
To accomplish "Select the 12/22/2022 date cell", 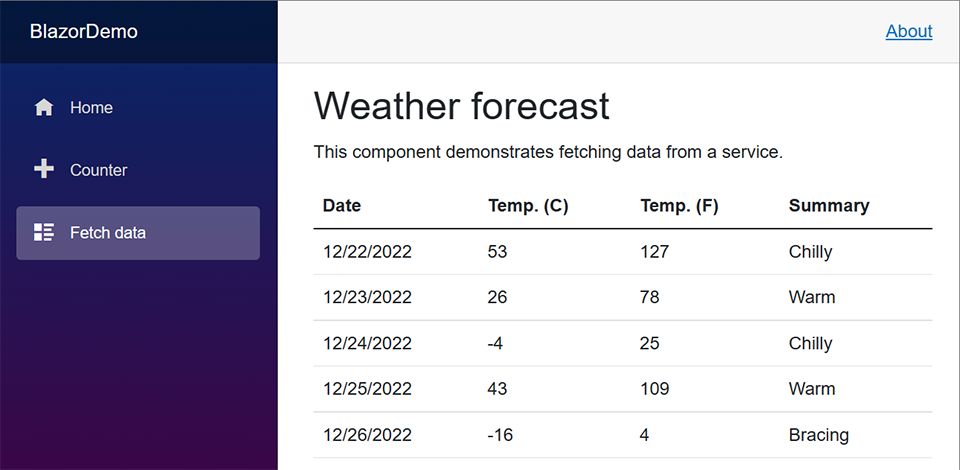I will (367, 252).
